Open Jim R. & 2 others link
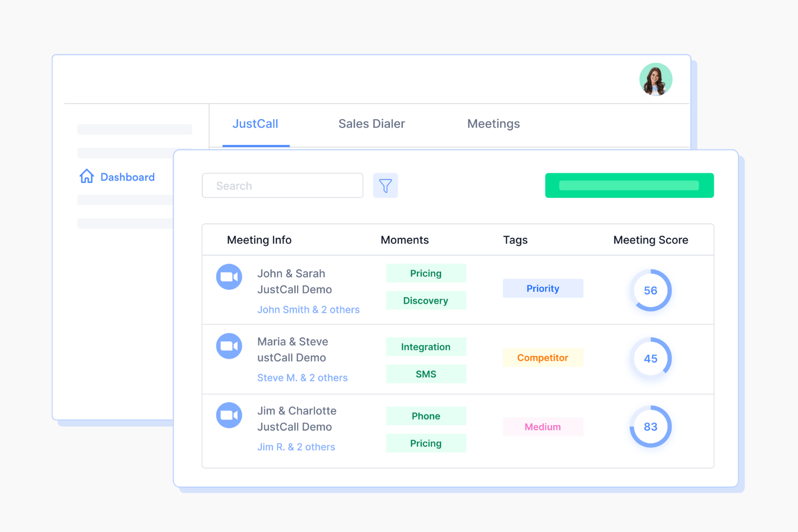This screenshot has width=798, height=532. 296,447
